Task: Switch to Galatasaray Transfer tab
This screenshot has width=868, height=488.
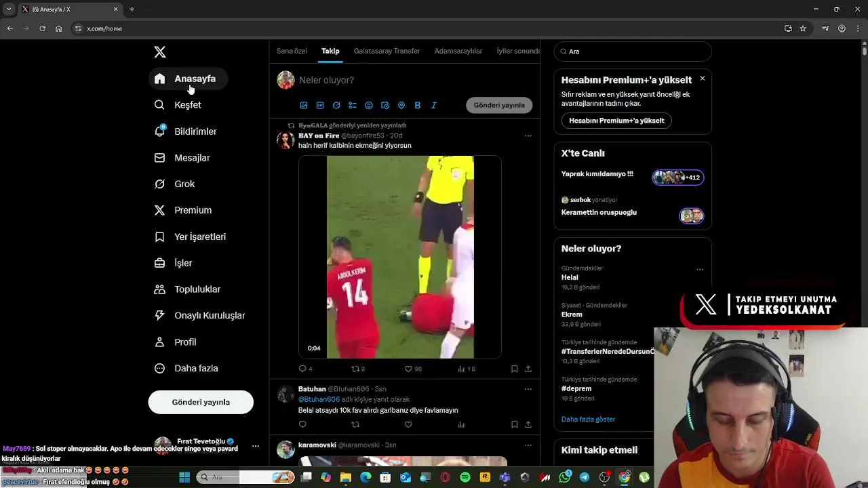Action: (x=387, y=52)
